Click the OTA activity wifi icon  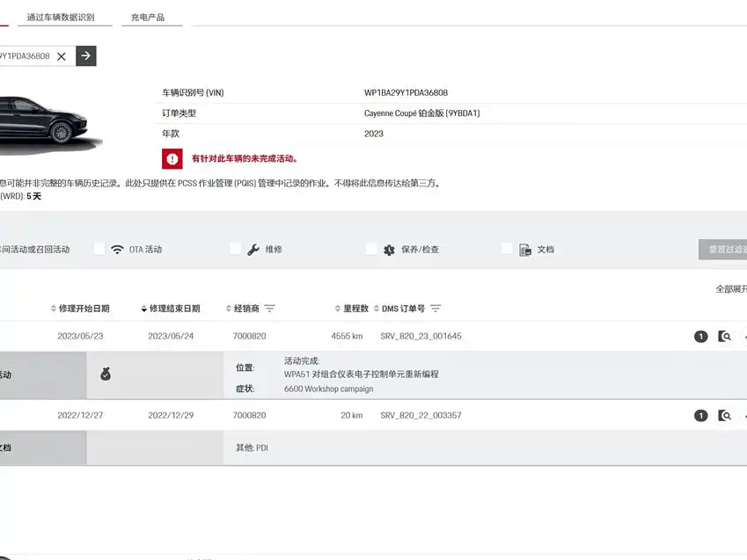click(117, 249)
